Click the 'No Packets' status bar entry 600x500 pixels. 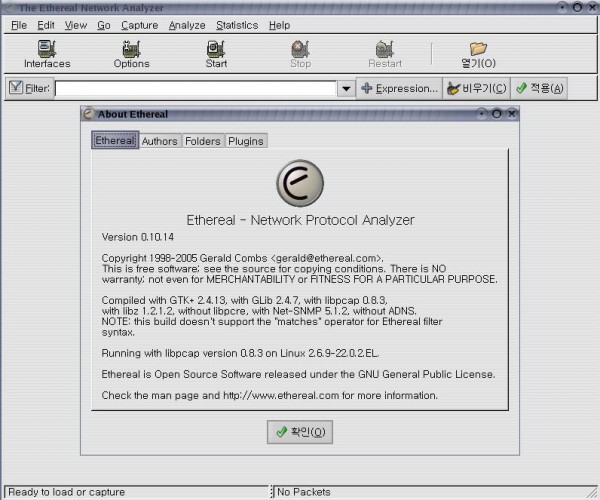point(304,492)
